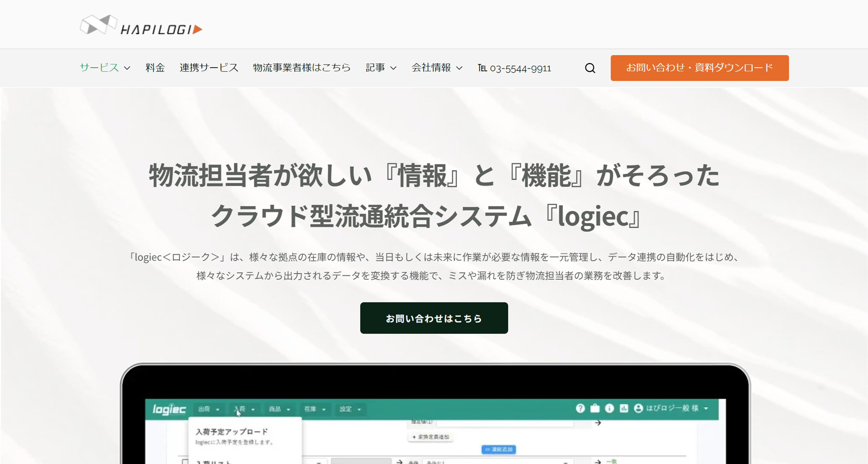
Task: Click the blue 連結追加 button in preview
Action: tap(499, 449)
